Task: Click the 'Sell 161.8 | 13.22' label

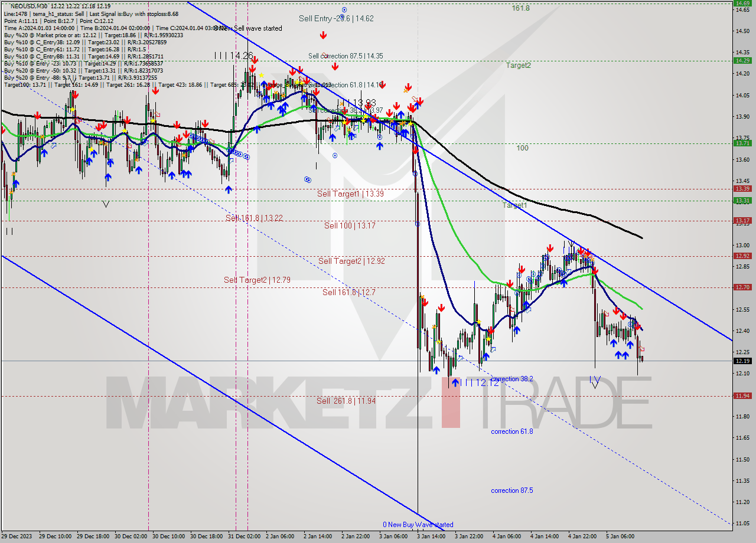Action: pyautogui.click(x=254, y=218)
